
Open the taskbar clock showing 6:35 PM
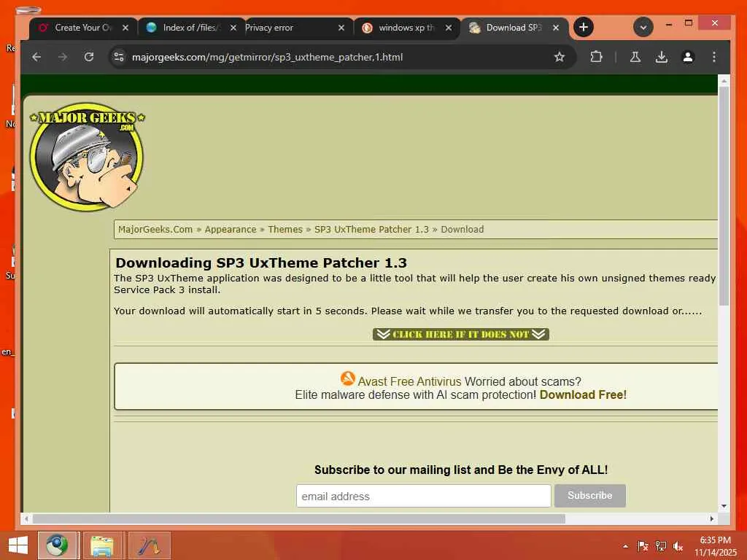pos(715,546)
